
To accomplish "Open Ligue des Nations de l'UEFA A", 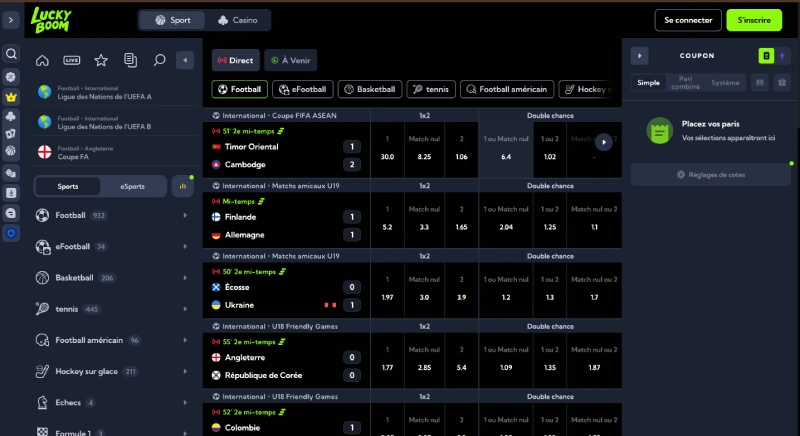I will (116, 92).
